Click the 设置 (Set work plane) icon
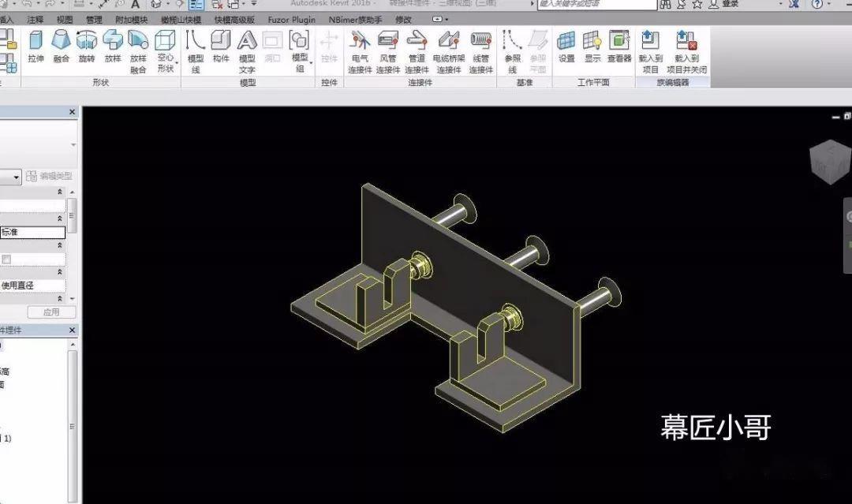This screenshot has width=852, height=504. (x=566, y=47)
